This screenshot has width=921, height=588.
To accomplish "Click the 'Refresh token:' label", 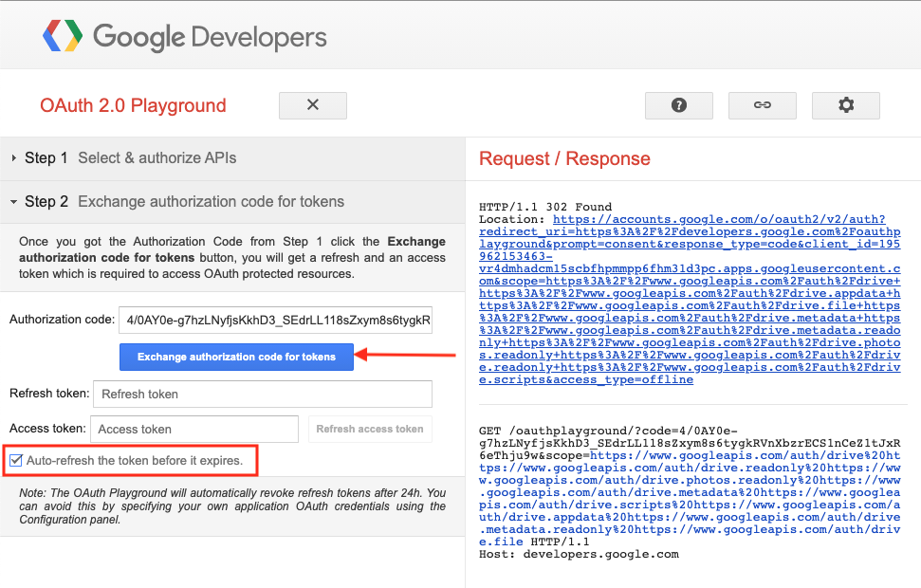I will (49, 394).
